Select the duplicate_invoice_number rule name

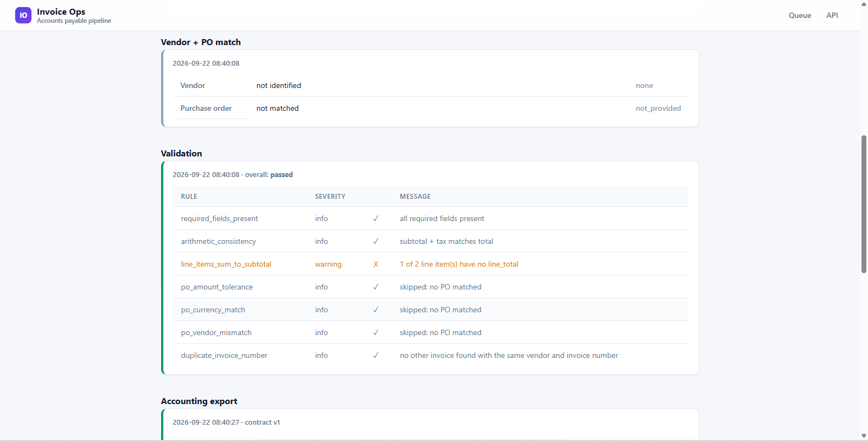click(x=224, y=355)
